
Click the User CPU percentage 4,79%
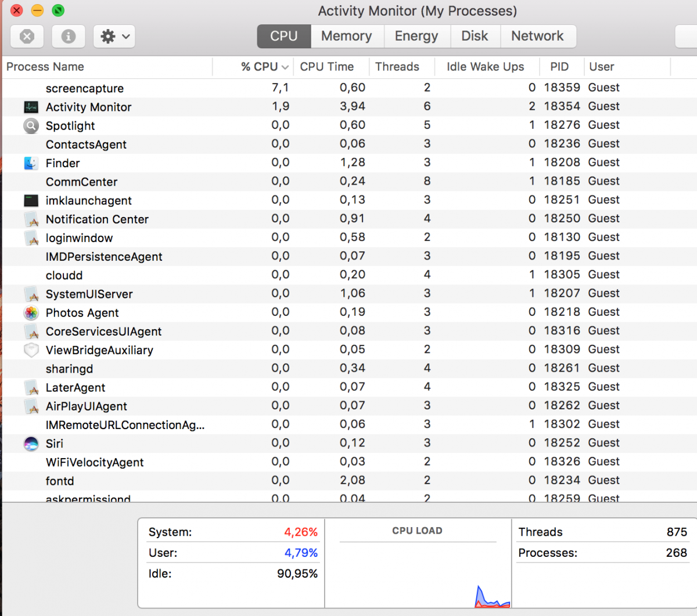(301, 553)
